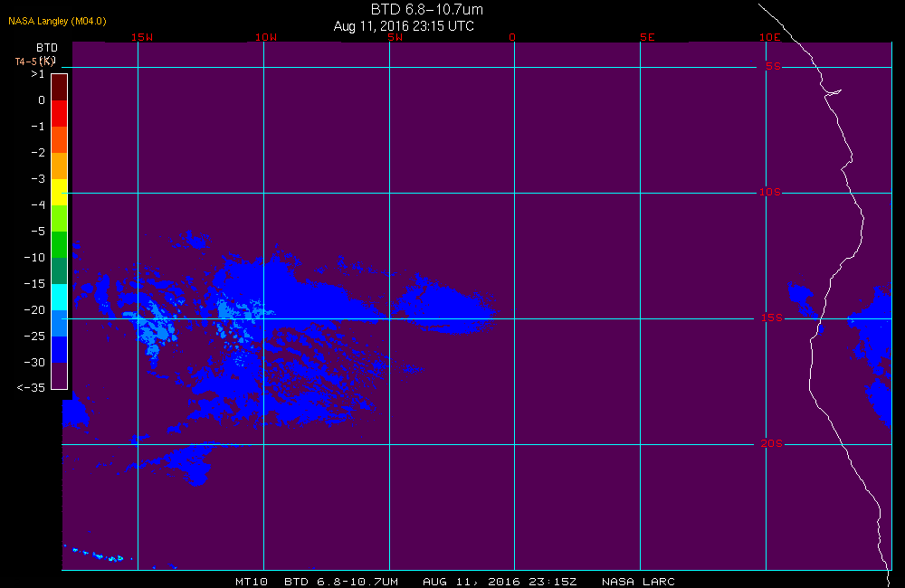Click the 'MT10' footer label
Screen dimensions: 905x588
(x=252, y=582)
